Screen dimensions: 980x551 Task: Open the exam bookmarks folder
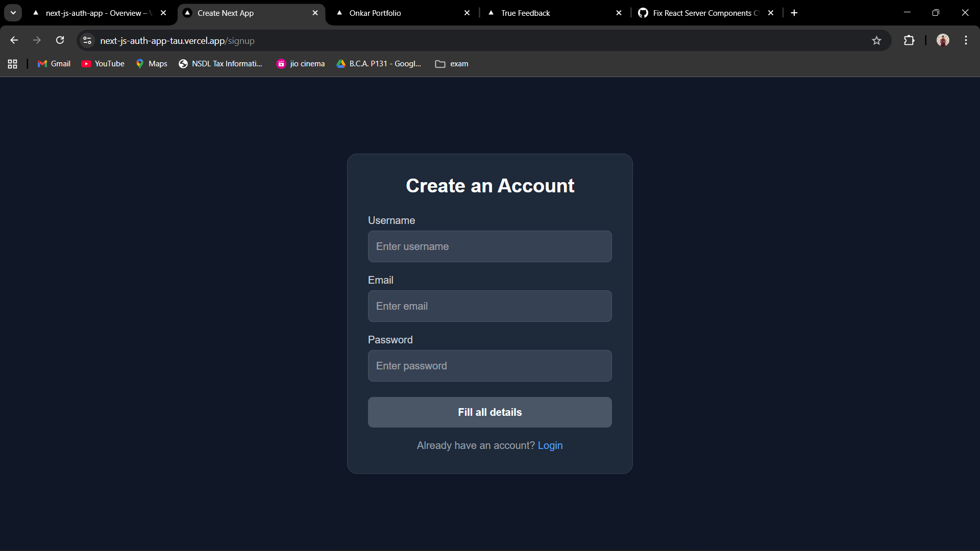[x=452, y=64]
